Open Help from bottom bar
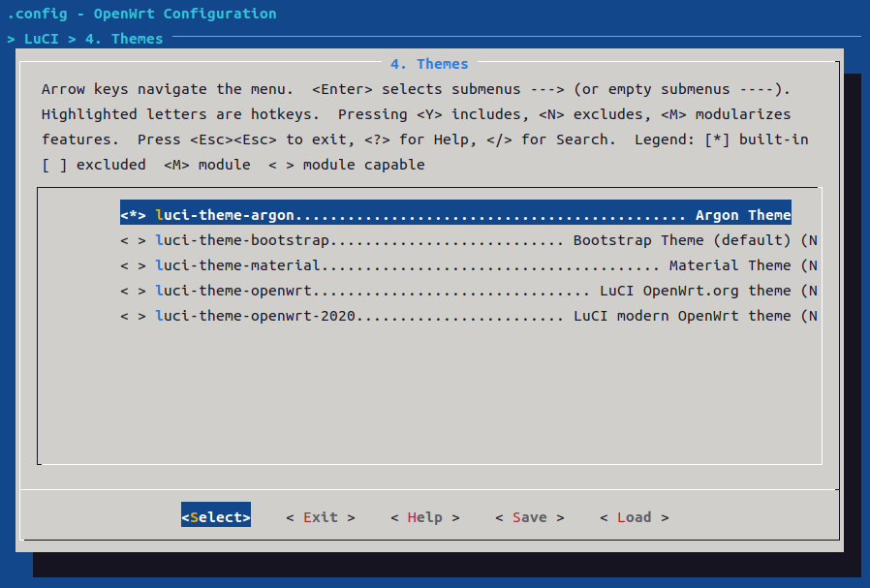Screen dimensions: 870x588 pyautogui.click(x=425, y=517)
